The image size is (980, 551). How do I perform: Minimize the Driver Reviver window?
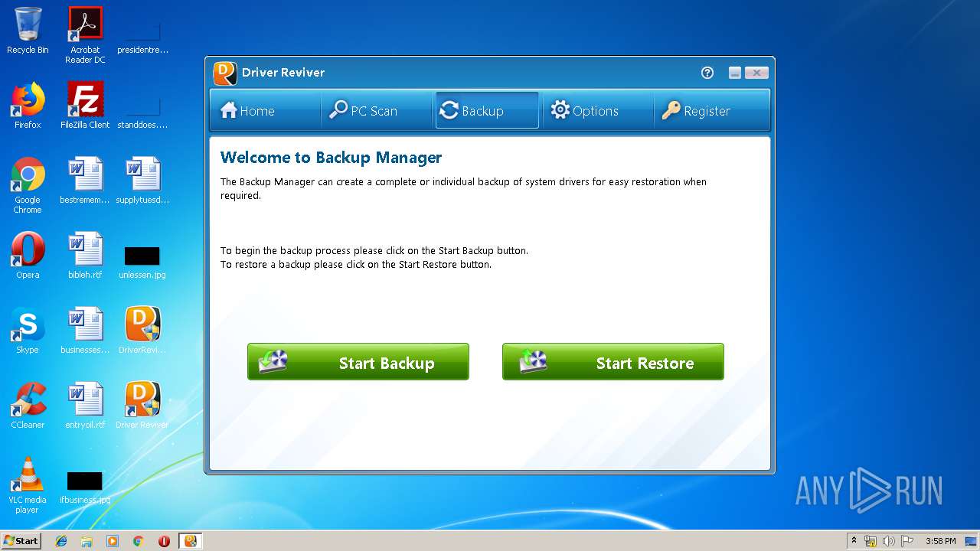coord(735,73)
